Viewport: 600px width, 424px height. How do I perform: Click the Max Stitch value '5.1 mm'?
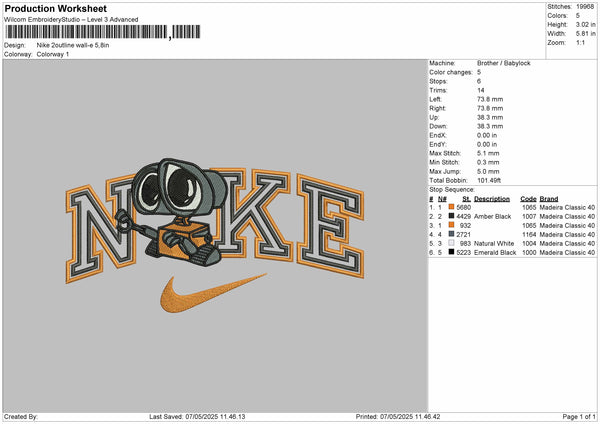488,153
